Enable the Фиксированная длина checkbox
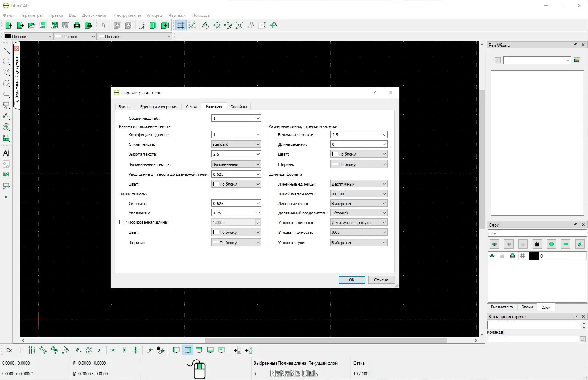The height and width of the screenshot is (380, 588). coord(122,222)
